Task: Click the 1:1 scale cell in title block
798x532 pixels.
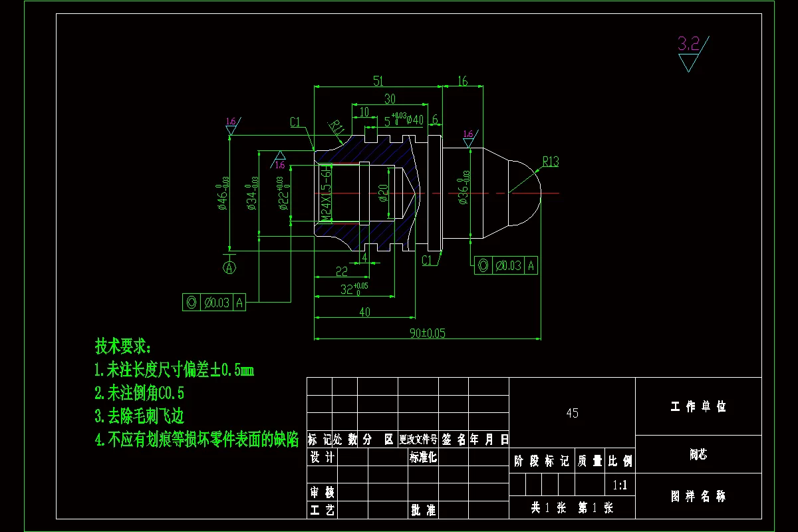Action: (619, 485)
